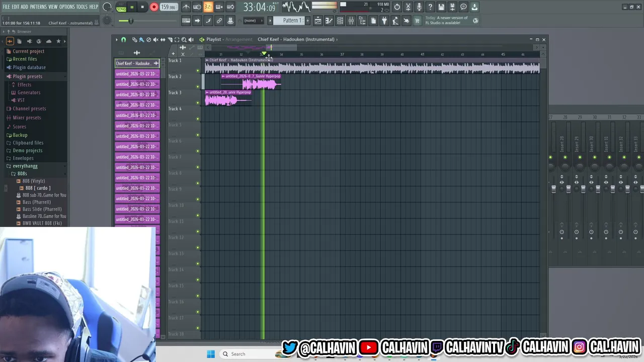
Task: Expand Current project in browser
Action: coord(28,51)
